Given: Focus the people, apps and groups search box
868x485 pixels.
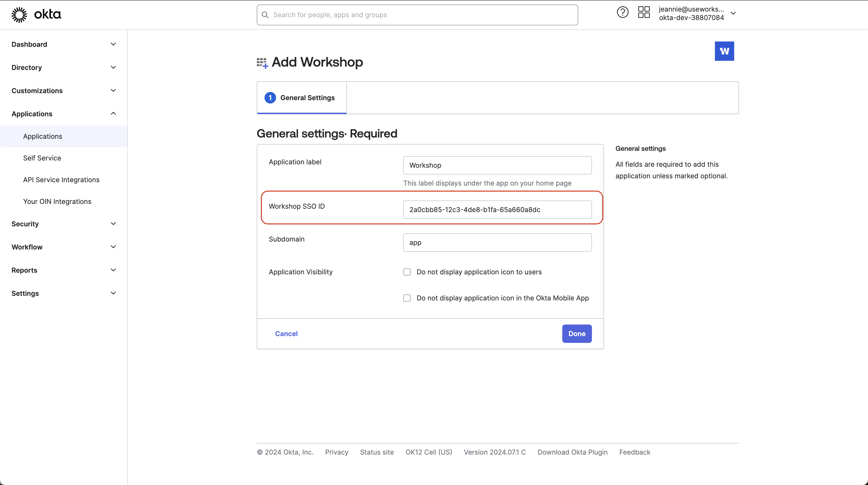Looking at the screenshot, I should [x=417, y=15].
